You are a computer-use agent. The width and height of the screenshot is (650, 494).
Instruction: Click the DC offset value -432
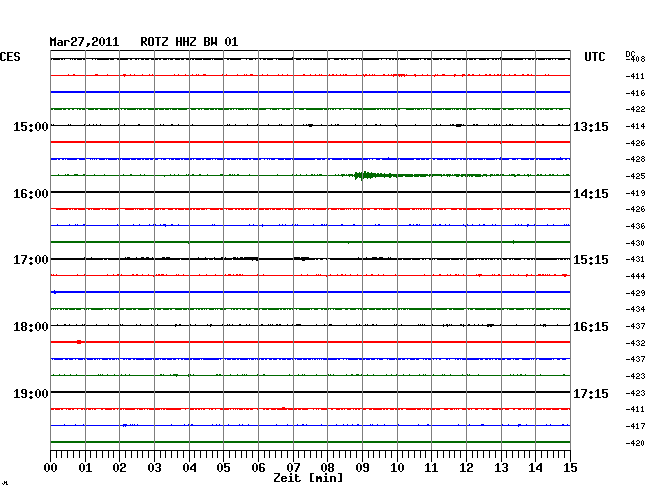point(635,343)
